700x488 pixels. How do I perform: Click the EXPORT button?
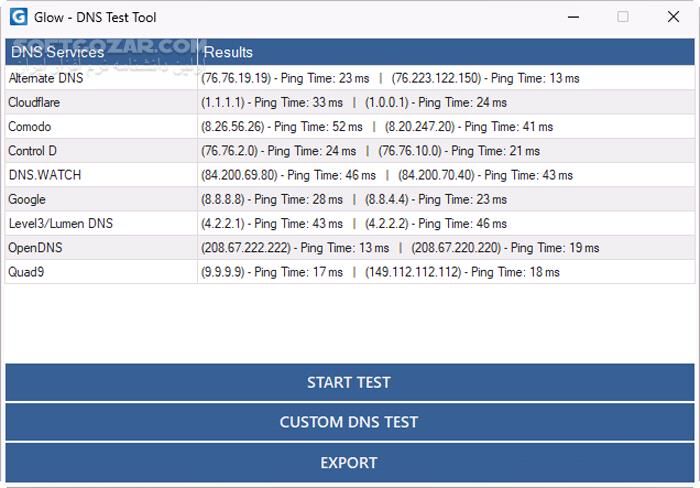(348, 463)
